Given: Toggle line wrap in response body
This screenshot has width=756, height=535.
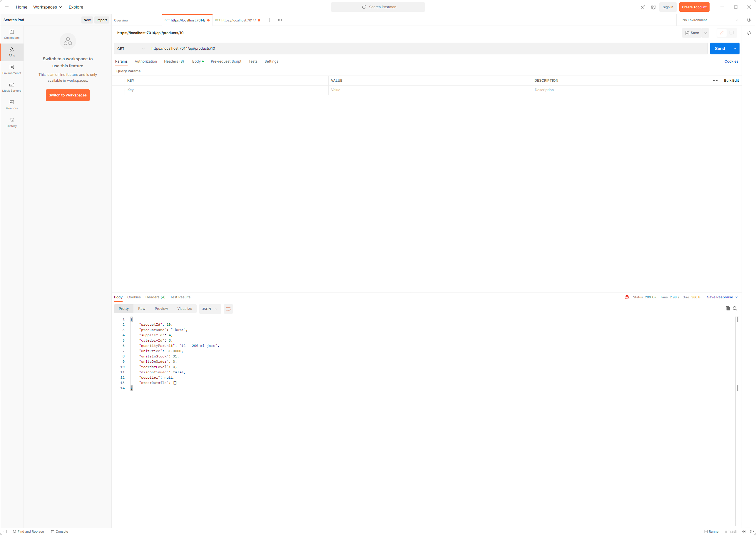Looking at the screenshot, I should point(228,309).
